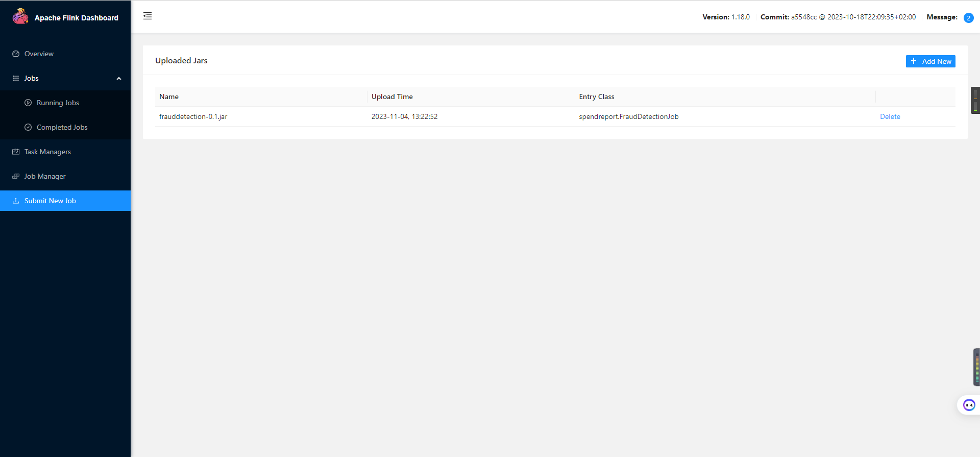Open the Task Managers page
Image resolution: width=980 pixels, height=457 pixels.
[x=65, y=152]
